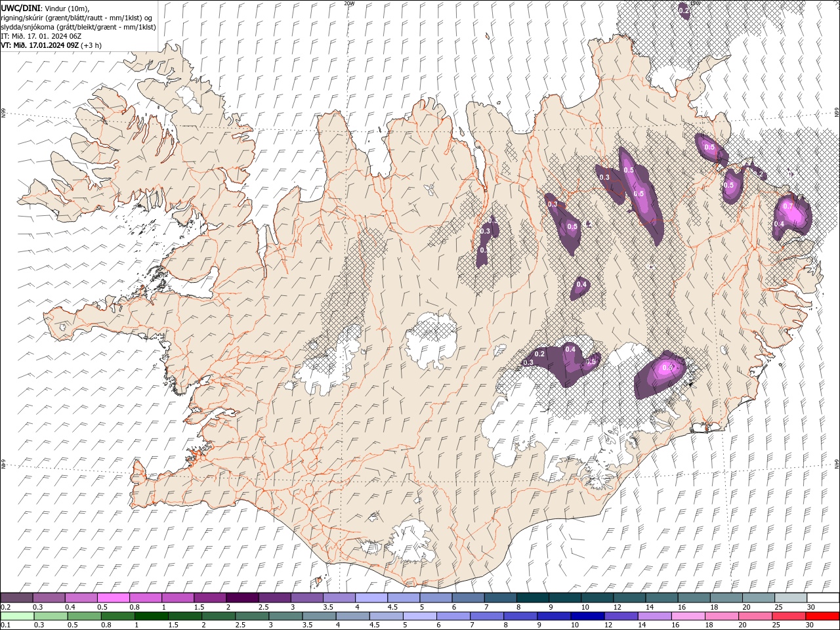Select lower row pink swatch beginning at 20
This screenshot has width=840, height=630.
pyautogui.click(x=754, y=616)
